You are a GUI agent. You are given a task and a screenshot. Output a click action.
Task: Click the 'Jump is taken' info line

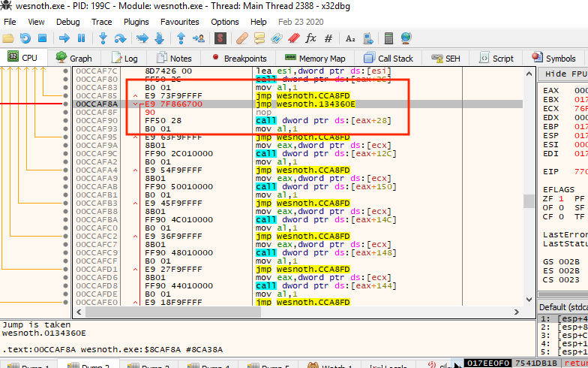(x=36, y=324)
